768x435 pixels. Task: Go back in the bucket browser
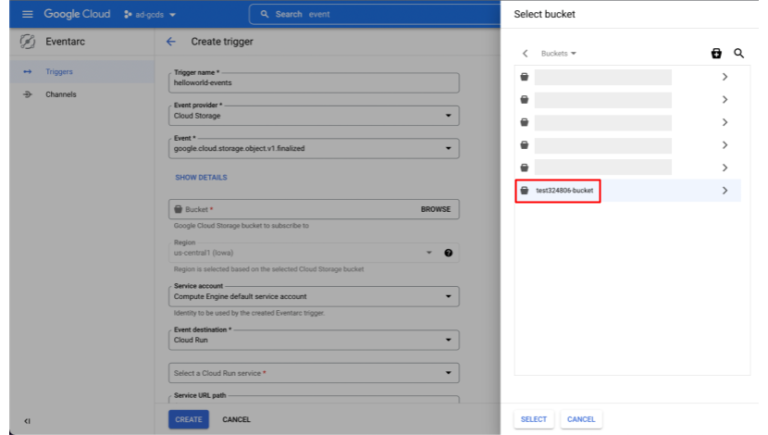(x=525, y=53)
